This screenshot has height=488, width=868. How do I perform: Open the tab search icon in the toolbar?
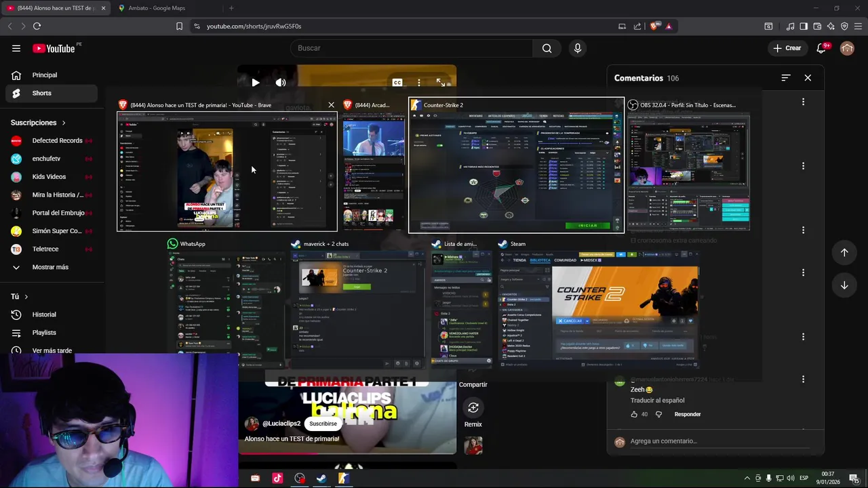[x=768, y=26]
